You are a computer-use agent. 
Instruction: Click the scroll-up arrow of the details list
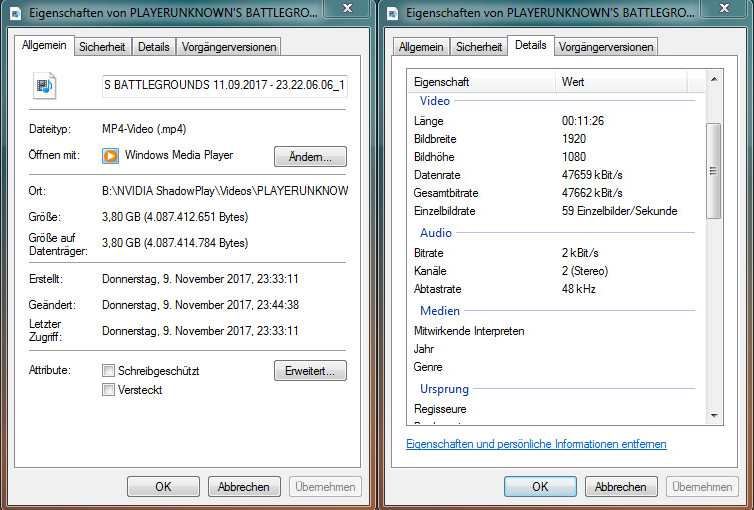714,79
